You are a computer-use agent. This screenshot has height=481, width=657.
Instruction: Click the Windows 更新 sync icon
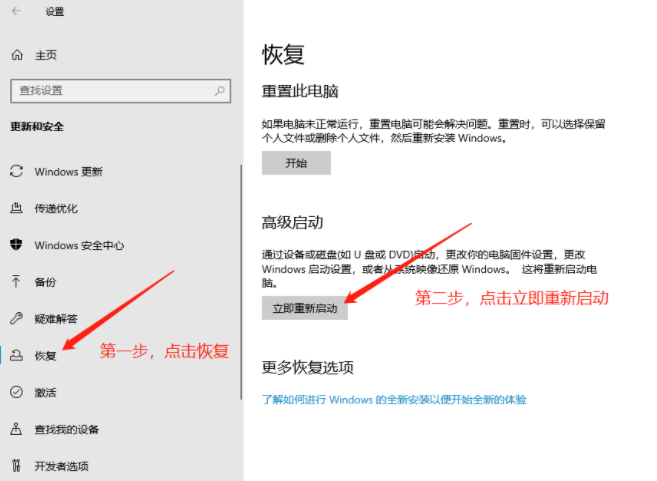16,171
